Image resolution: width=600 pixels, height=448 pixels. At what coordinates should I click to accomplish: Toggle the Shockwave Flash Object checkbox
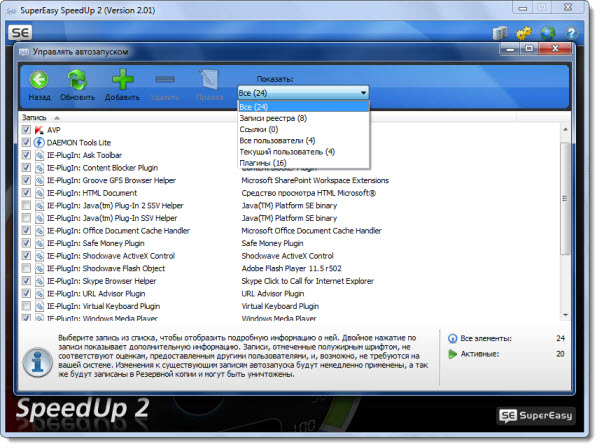coord(26,268)
